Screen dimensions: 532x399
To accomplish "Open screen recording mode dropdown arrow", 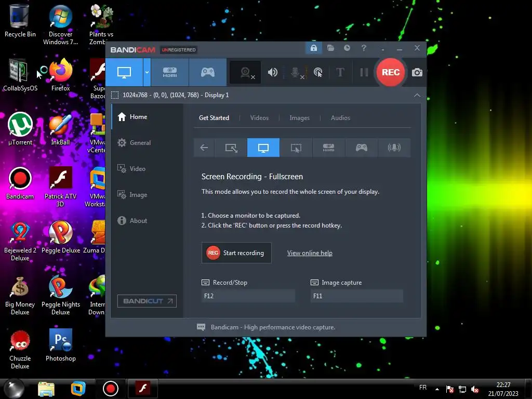I will click(147, 72).
